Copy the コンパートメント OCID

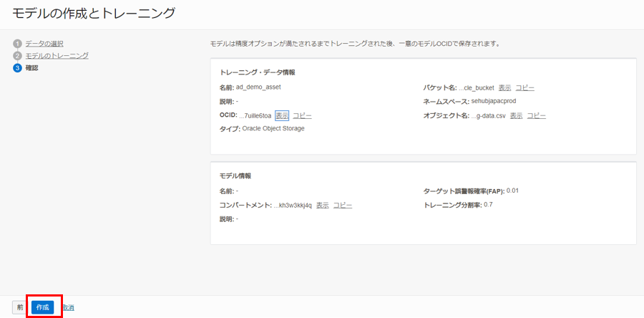[343, 205]
